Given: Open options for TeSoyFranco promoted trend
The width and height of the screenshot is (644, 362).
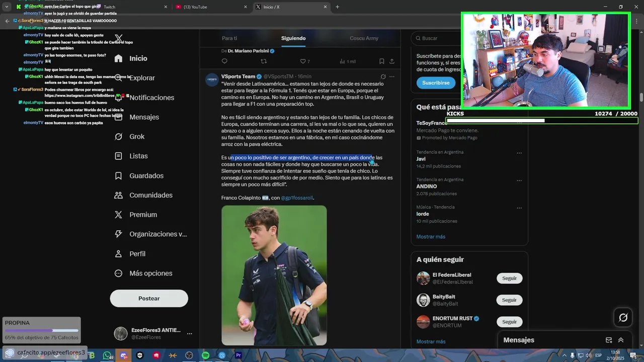Looking at the screenshot, I should (519, 123).
